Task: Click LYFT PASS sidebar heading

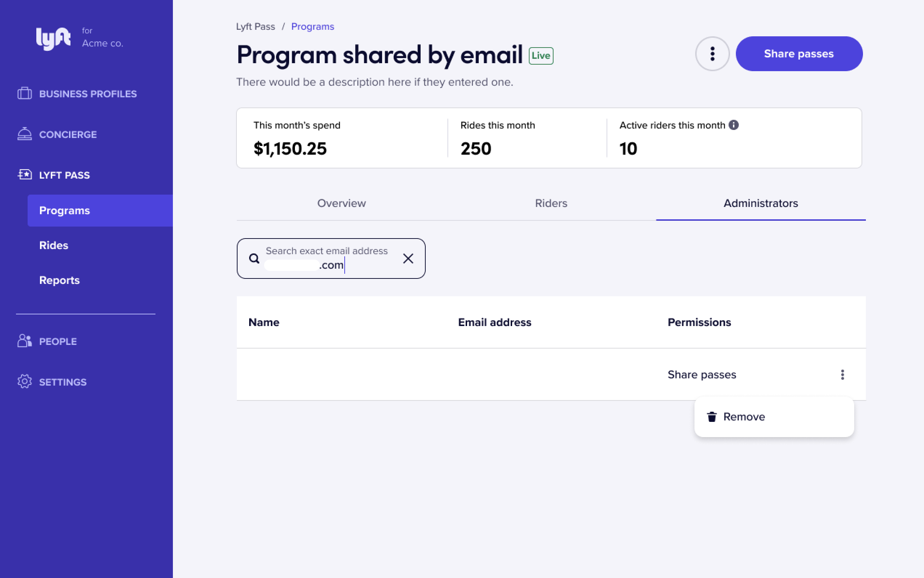Action: point(65,175)
